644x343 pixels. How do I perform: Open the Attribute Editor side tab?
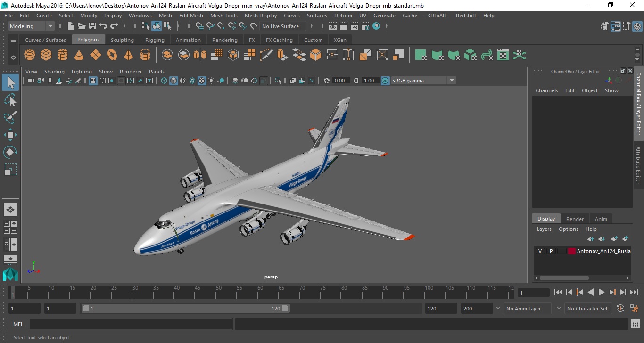pos(638,165)
